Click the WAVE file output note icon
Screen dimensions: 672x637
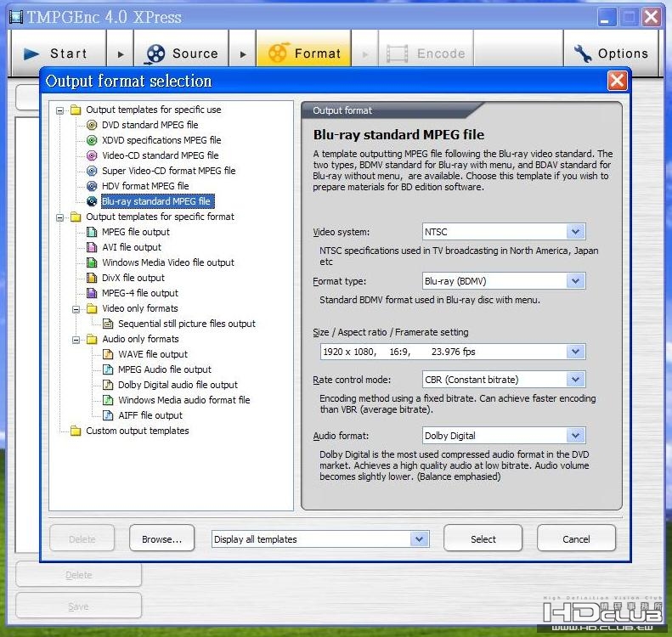click(108, 354)
